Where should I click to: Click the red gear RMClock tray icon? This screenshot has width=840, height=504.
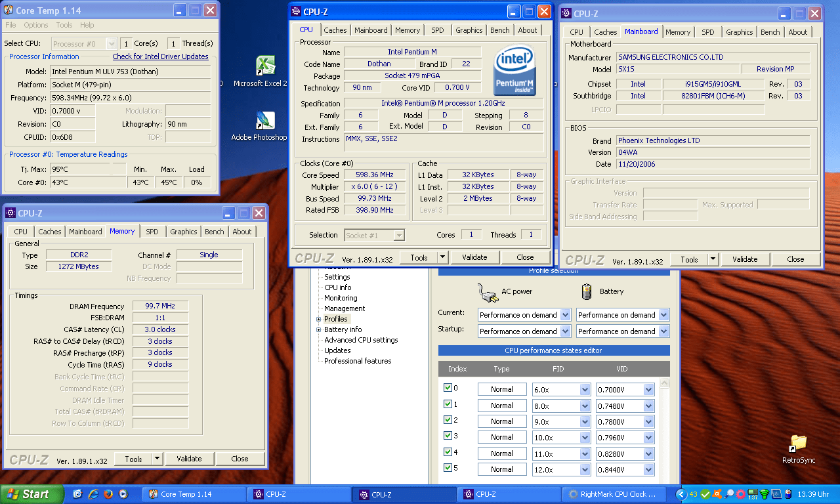tap(741, 494)
